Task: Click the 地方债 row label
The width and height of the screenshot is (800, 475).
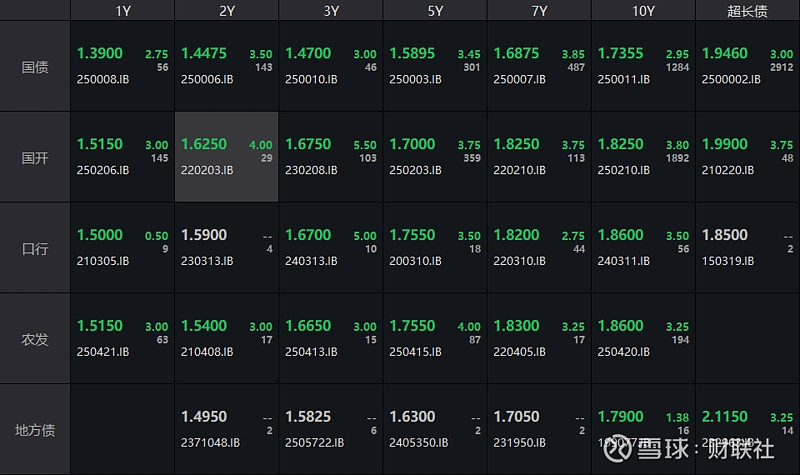Action: pyautogui.click(x=36, y=429)
